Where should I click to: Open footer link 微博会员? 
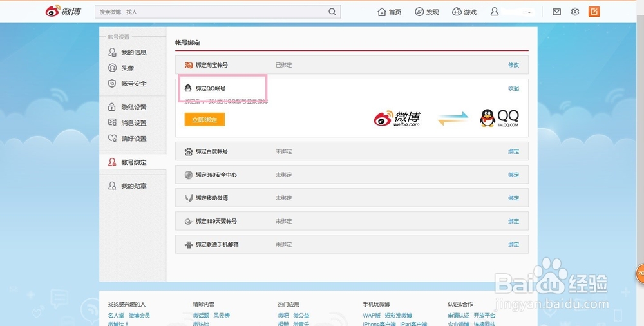[x=139, y=316]
